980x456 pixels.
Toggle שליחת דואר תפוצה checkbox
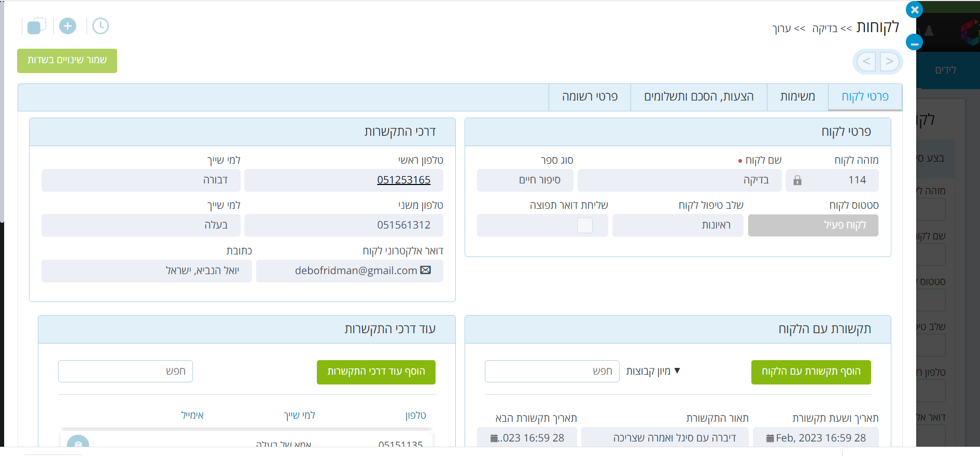pyautogui.click(x=585, y=225)
